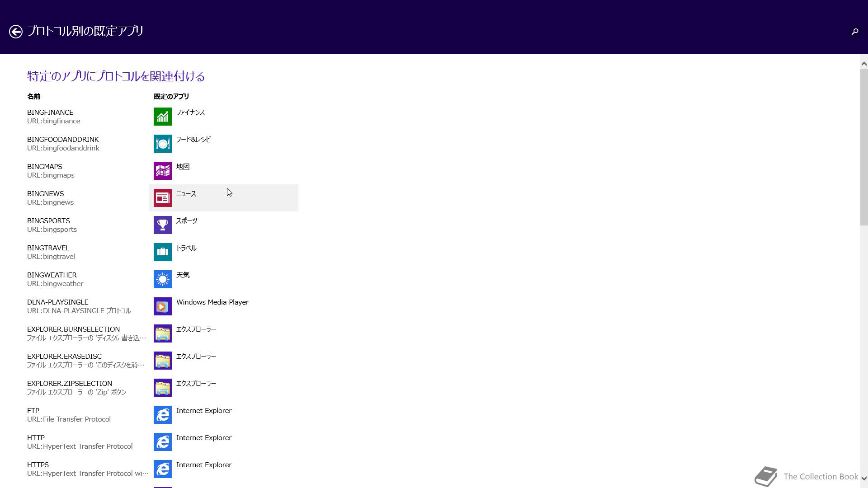Click the Weather sun icon for BINGWEATHER
This screenshot has height=488, width=868.
point(163,279)
